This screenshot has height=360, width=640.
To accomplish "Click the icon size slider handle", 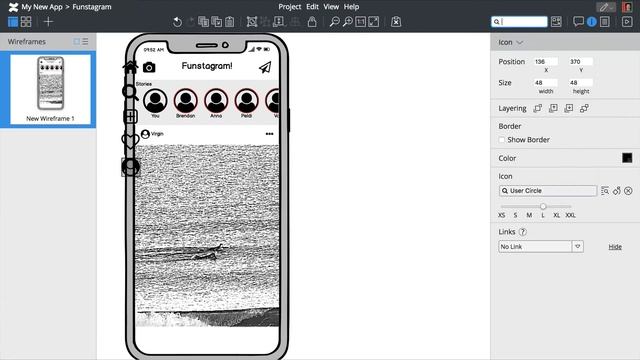I will click(543, 206).
